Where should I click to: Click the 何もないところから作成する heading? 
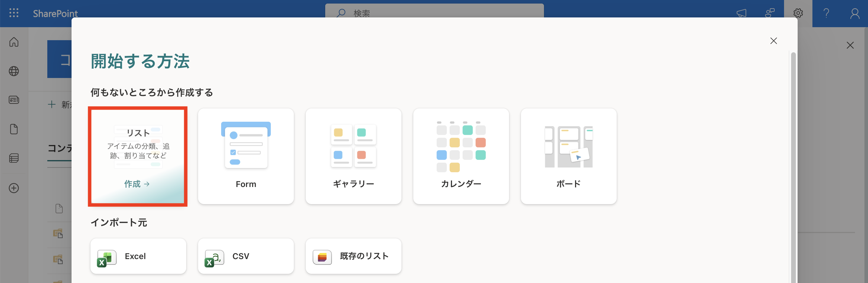tap(152, 92)
